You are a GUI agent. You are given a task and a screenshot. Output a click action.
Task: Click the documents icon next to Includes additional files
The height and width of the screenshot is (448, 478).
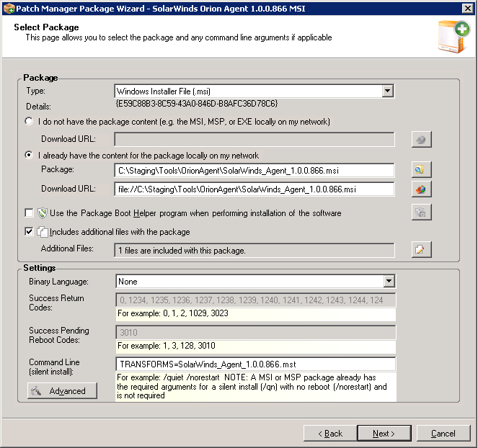pyautogui.click(x=43, y=232)
